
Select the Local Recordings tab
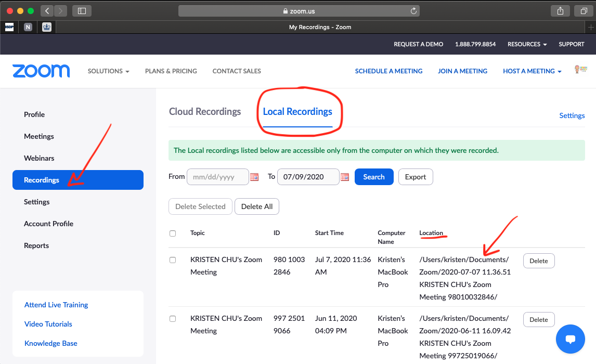pos(297,111)
